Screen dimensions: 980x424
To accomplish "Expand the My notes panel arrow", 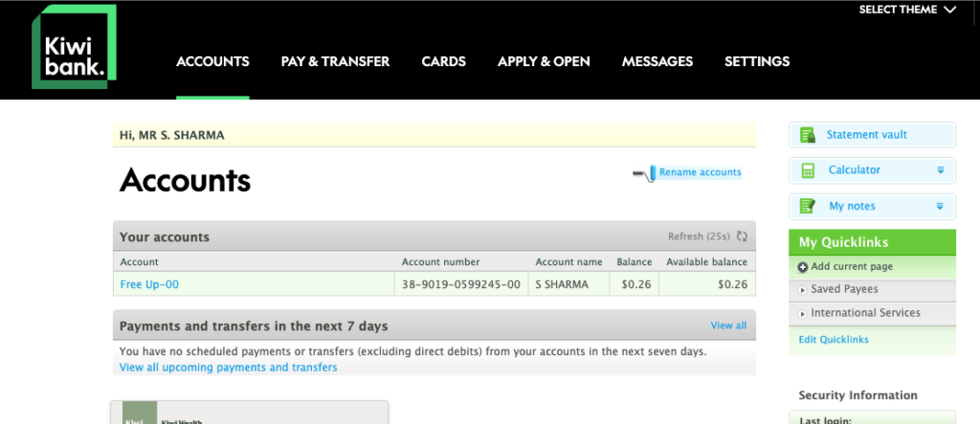I will point(940,206).
